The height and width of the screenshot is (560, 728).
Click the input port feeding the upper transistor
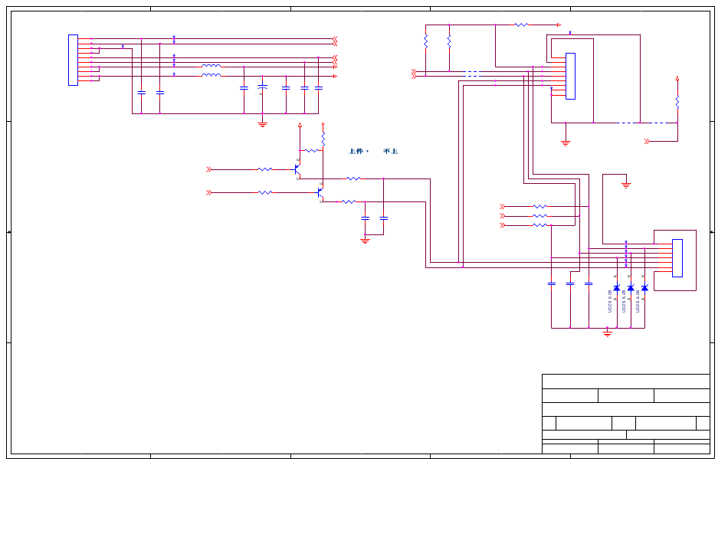pos(209,169)
